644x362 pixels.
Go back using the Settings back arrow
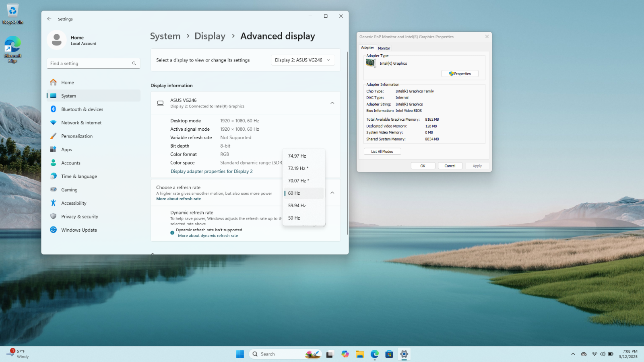point(49,19)
